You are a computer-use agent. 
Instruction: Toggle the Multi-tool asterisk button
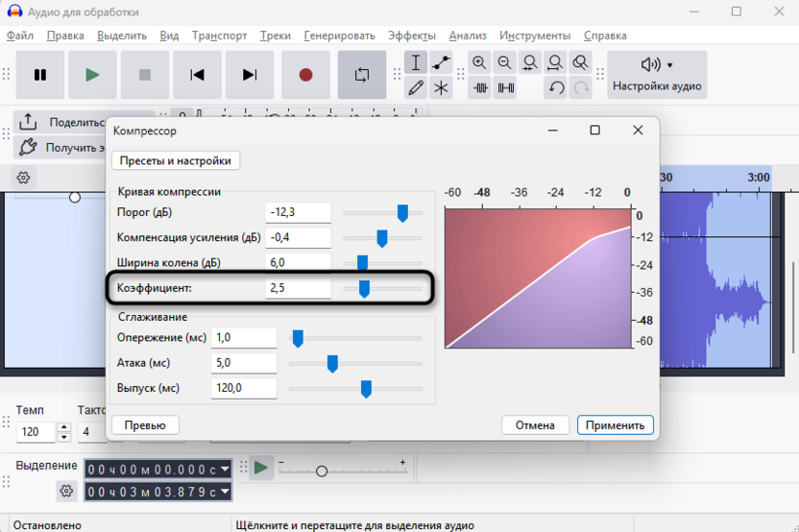[441, 88]
